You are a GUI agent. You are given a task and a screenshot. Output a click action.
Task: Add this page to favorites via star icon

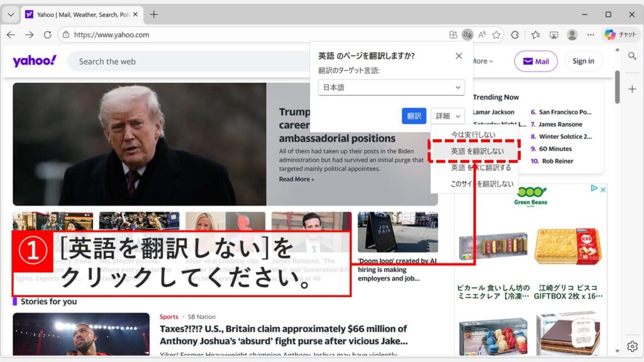tap(496, 35)
